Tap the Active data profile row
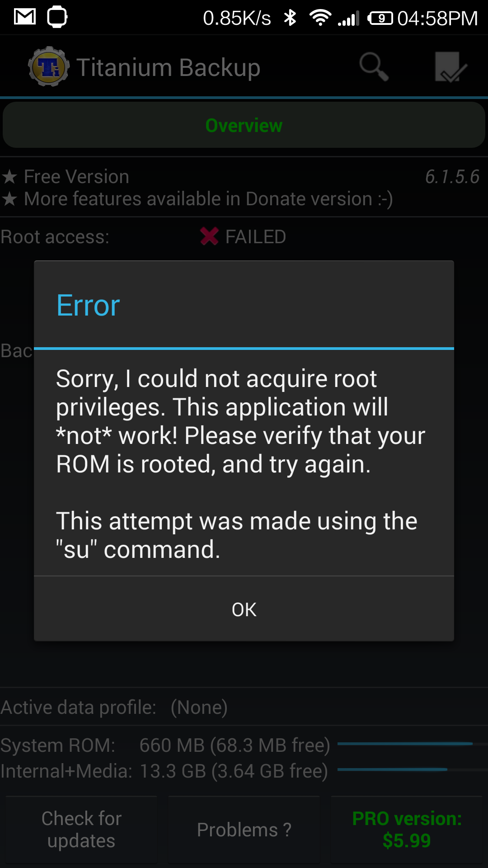 [x=244, y=707]
